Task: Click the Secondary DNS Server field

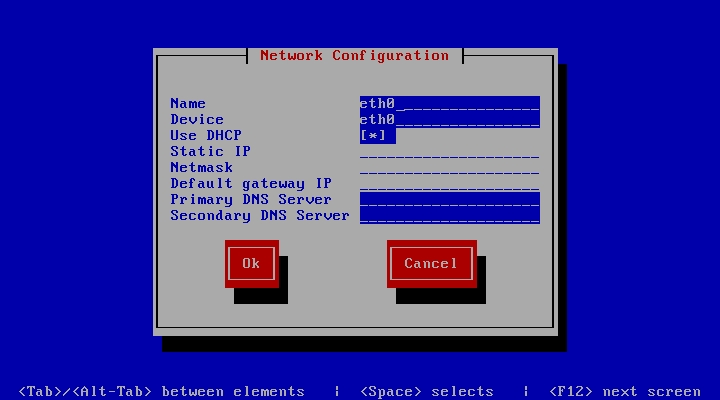Action: pyautogui.click(x=449, y=216)
